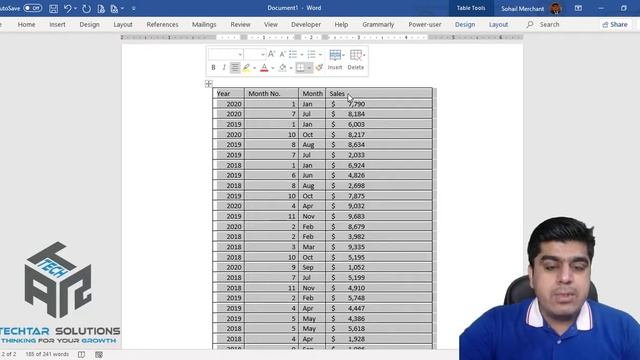This screenshot has height=360, width=640.
Task: Toggle Italic in mini toolbar
Action: coord(224,67)
